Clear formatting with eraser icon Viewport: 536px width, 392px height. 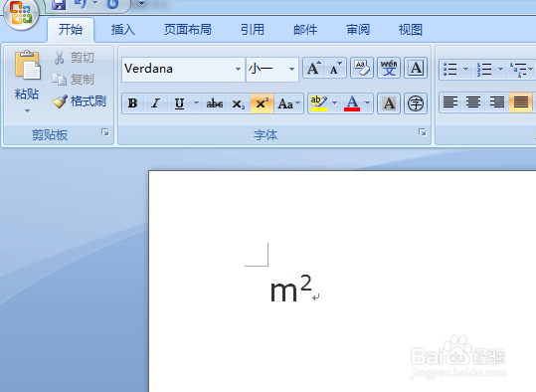(362, 68)
